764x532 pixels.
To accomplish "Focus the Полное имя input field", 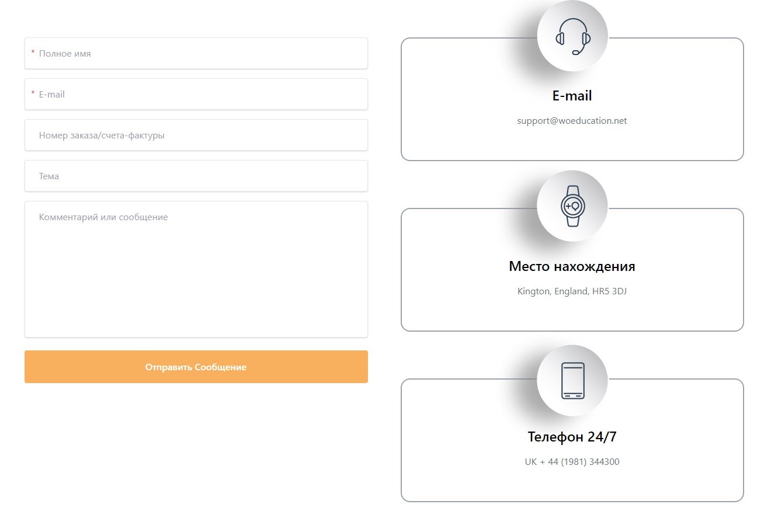I will [x=196, y=53].
